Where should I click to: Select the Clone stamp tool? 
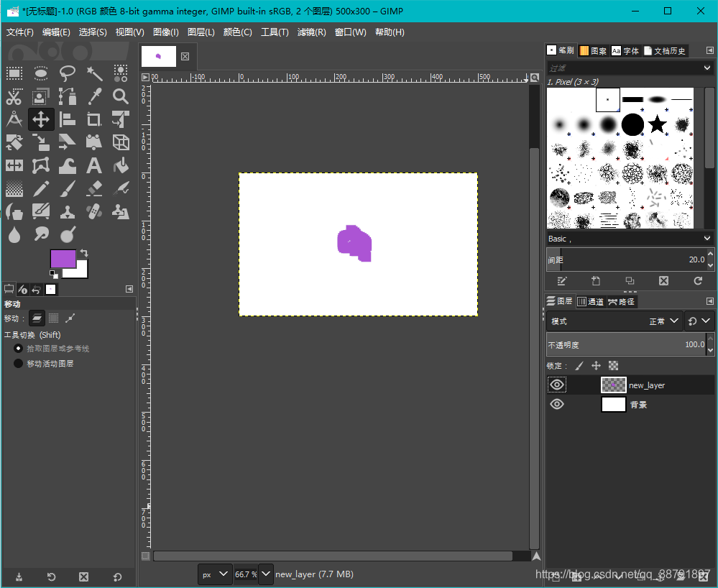tap(68, 211)
